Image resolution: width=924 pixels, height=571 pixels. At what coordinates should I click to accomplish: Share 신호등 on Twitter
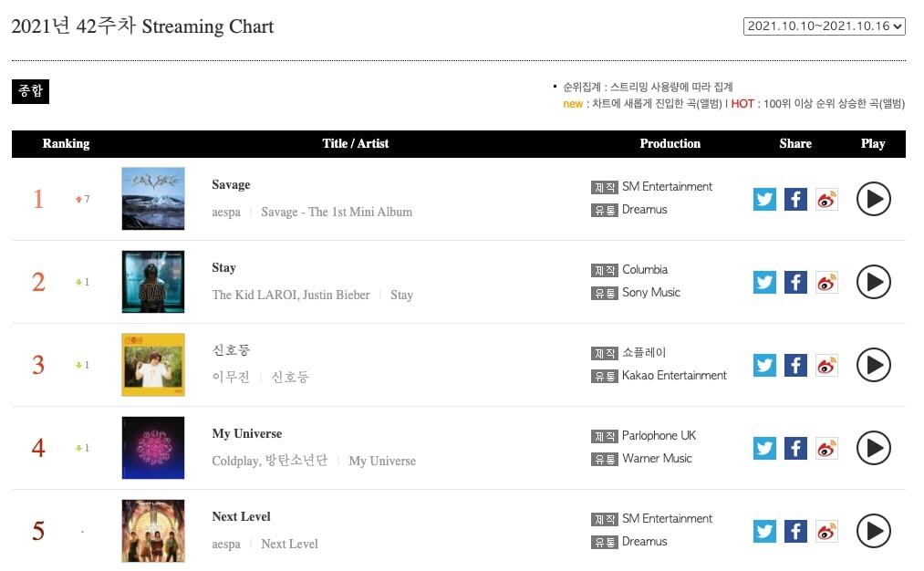(x=764, y=365)
